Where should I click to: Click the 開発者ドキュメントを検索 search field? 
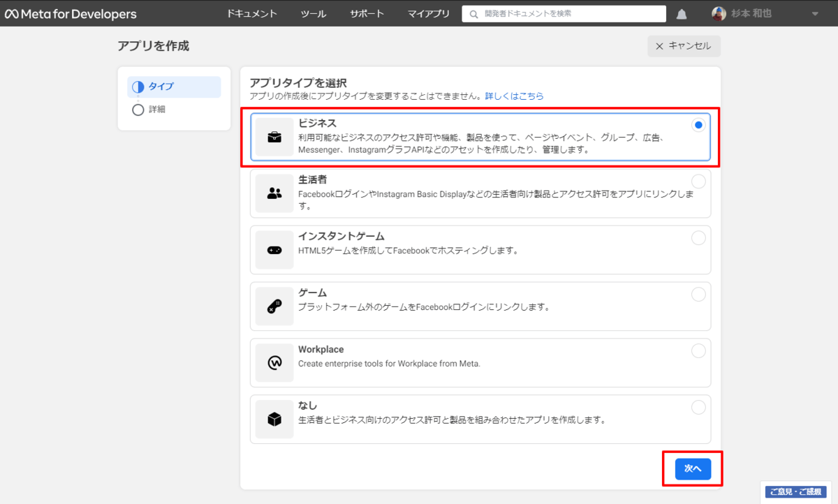click(x=564, y=14)
